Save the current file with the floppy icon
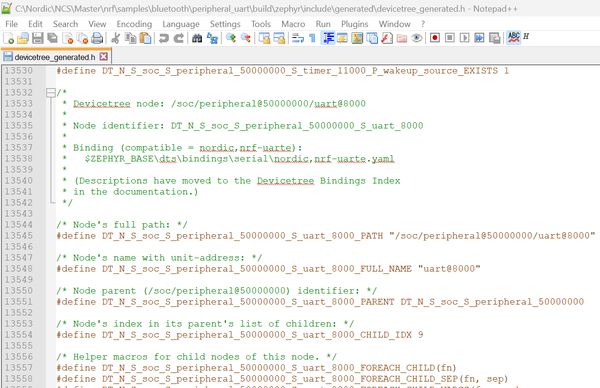600x388 pixels. tap(38, 38)
